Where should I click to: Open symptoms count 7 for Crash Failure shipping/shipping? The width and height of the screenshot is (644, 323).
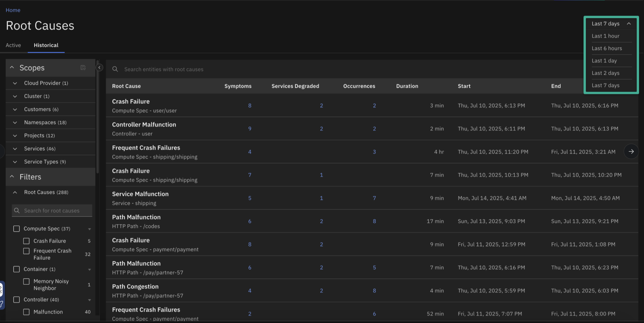click(250, 175)
